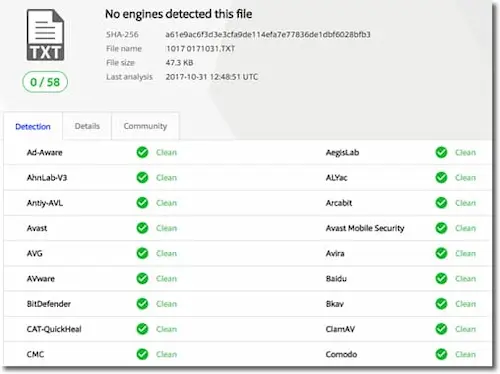Viewport: 500px width, 374px height.
Task: Click the green check icon for Bkav
Action: click(441, 304)
